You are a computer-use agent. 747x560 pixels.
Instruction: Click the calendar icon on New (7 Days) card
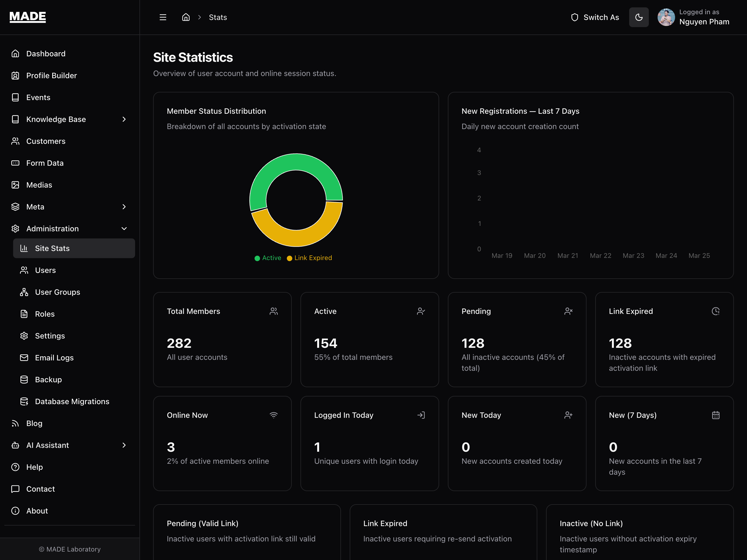tap(715, 415)
